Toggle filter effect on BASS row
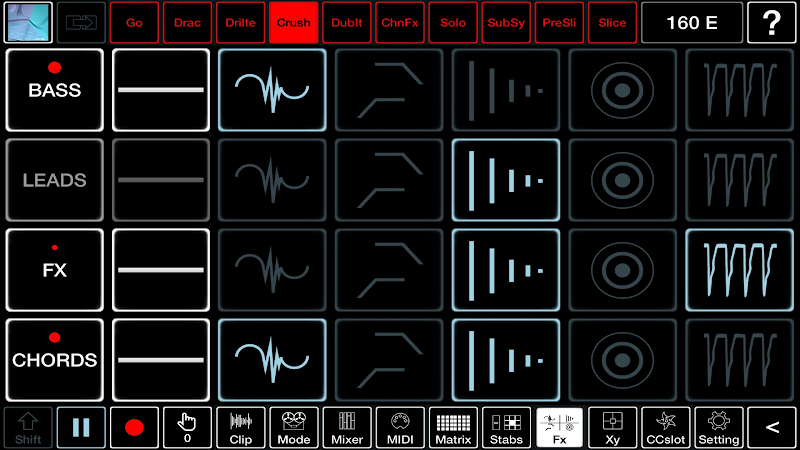Image resolution: width=800 pixels, height=450 pixels. click(389, 90)
